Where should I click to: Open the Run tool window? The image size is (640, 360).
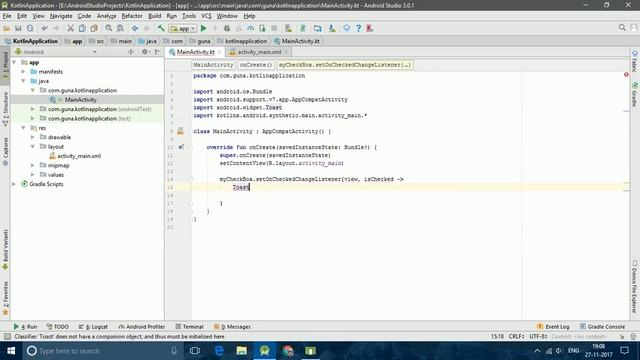tap(25, 327)
